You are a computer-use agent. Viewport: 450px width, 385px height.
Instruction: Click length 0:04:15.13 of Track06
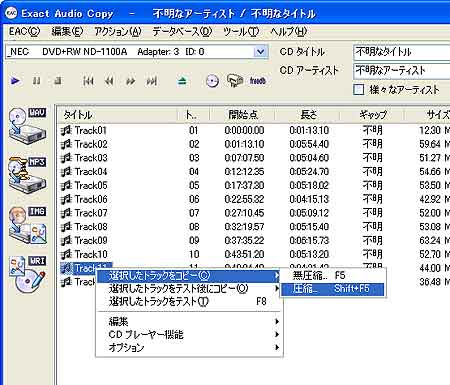coord(309,199)
